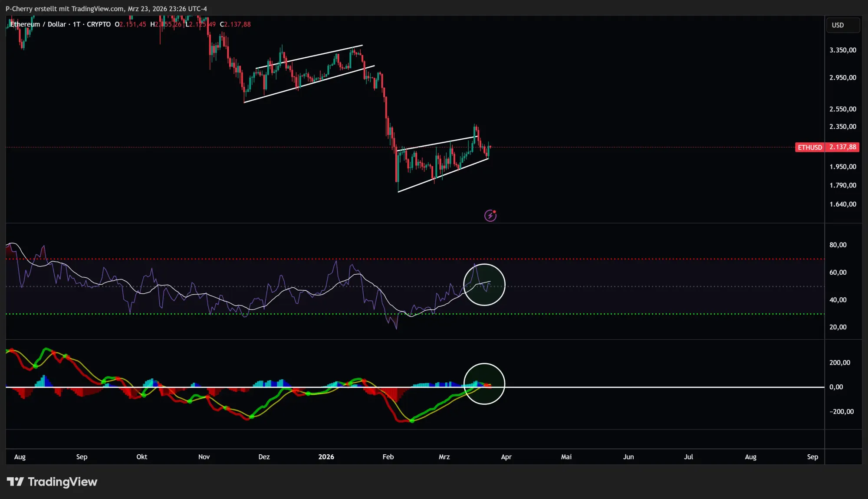Click the purple lightning quick-action icon on chart
This screenshot has height=499, width=868.
tap(490, 215)
